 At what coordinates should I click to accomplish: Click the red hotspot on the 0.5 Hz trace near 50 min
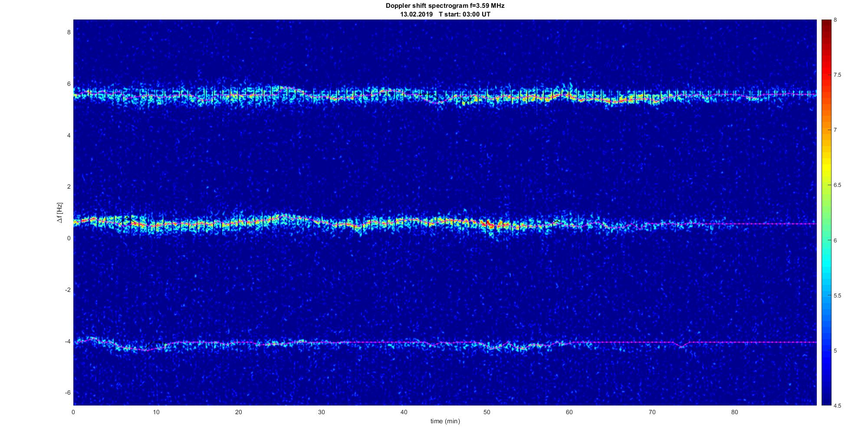coord(487,224)
